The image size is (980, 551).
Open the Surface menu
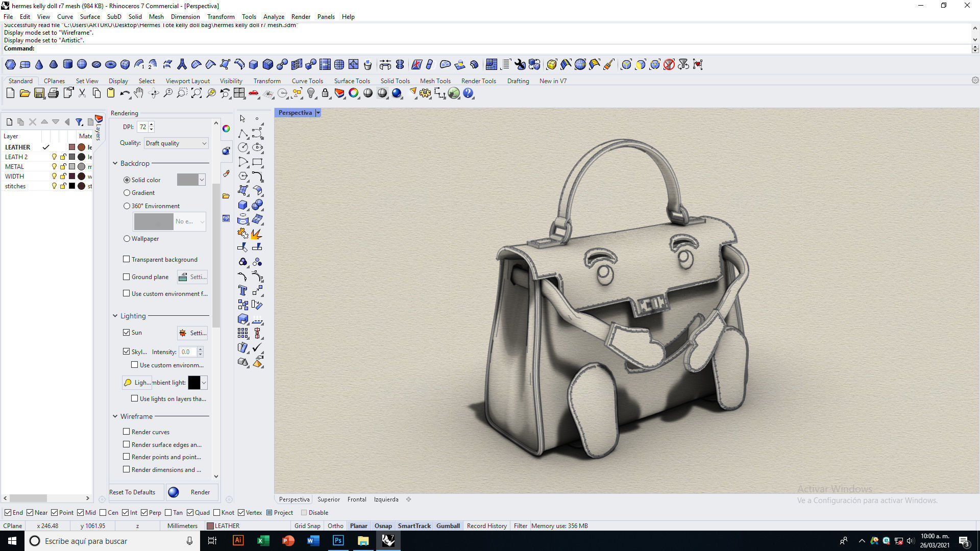coord(90,17)
